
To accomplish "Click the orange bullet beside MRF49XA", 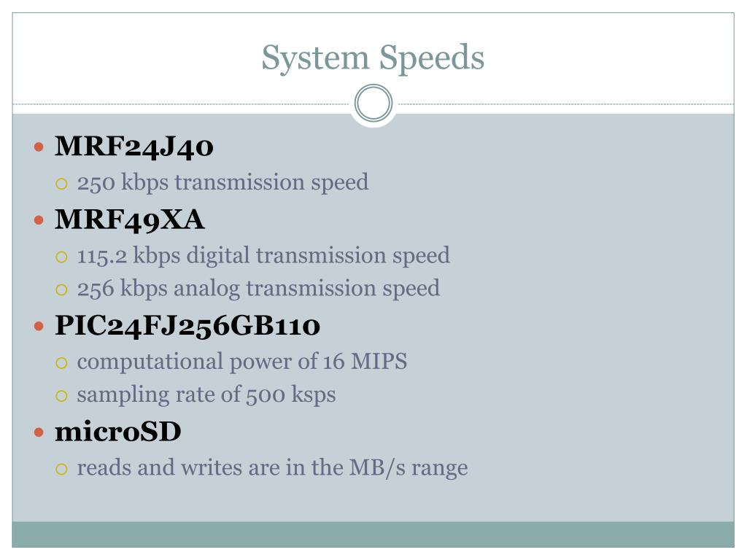I will (39, 220).
